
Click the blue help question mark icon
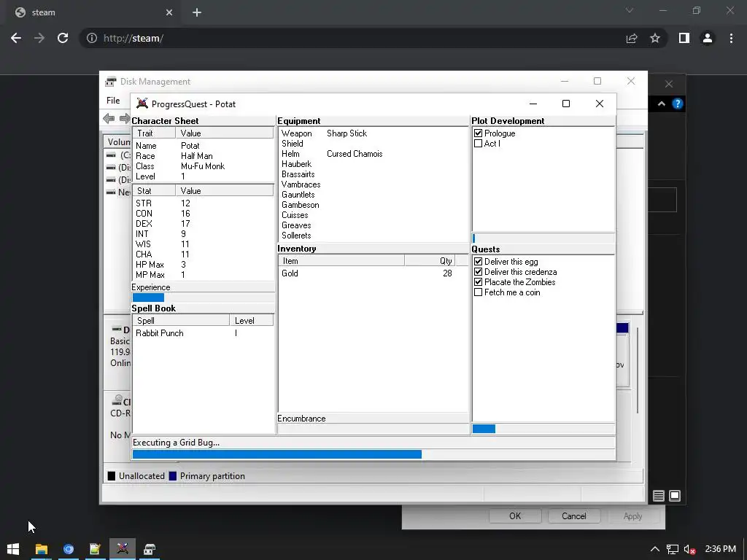[x=678, y=104]
